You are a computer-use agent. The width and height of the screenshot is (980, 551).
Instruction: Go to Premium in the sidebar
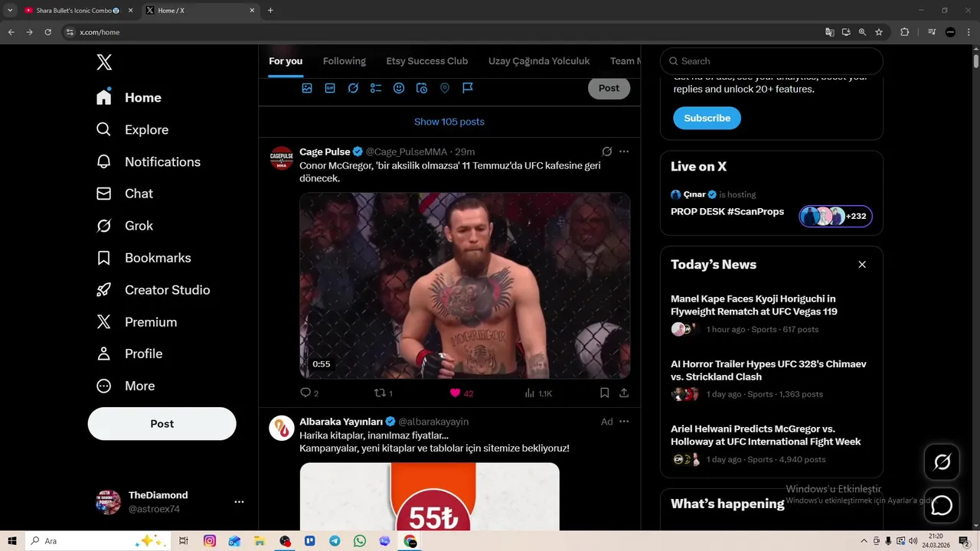tap(136, 322)
